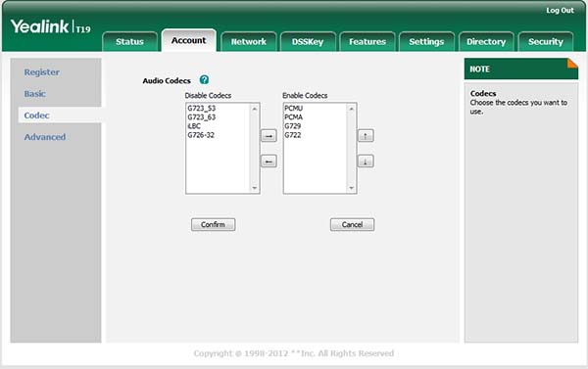Move selected codec to Disable list arrow

click(269, 161)
